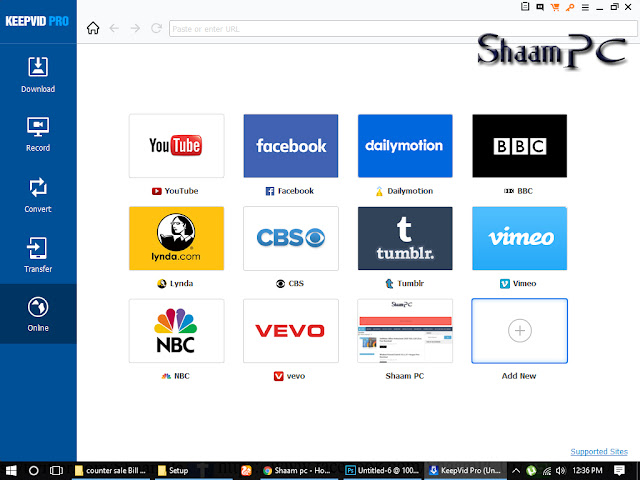Open the Action Center notifications icon

coord(619,471)
